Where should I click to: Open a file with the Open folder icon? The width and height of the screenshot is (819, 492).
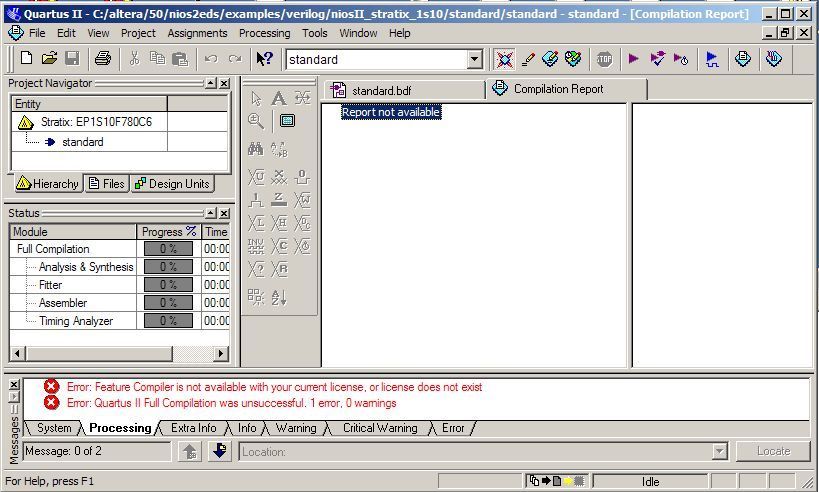coord(49,58)
